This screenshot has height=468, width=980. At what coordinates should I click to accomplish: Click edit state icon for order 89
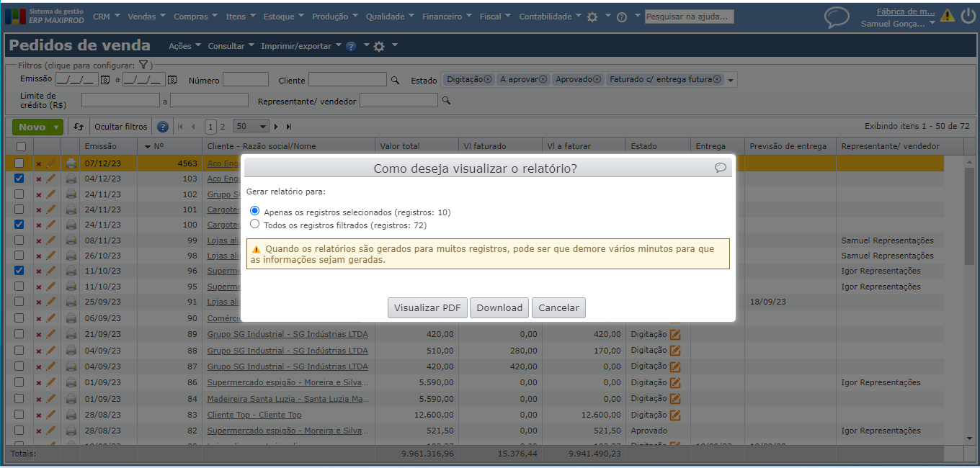coord(675,334)
